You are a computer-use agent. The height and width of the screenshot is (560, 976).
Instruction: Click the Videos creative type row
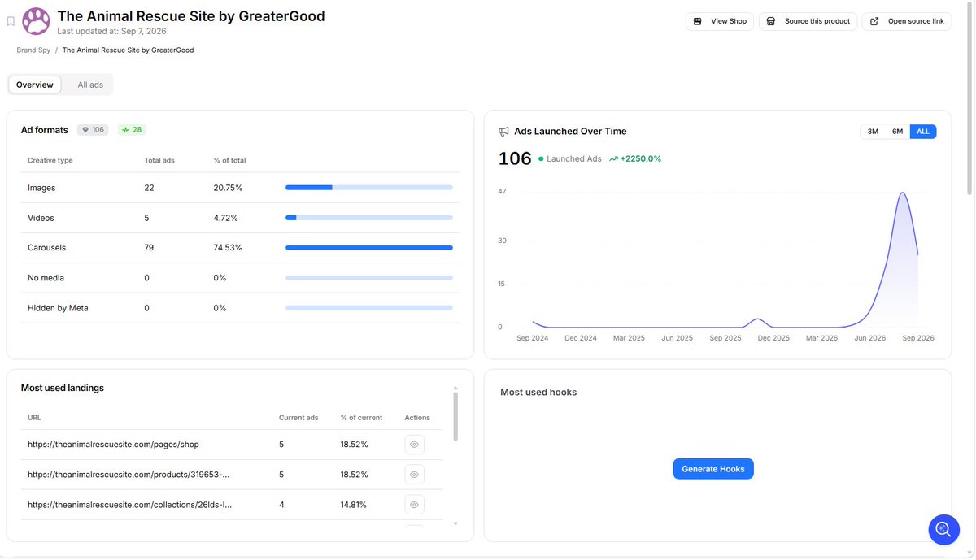point(240,218)
